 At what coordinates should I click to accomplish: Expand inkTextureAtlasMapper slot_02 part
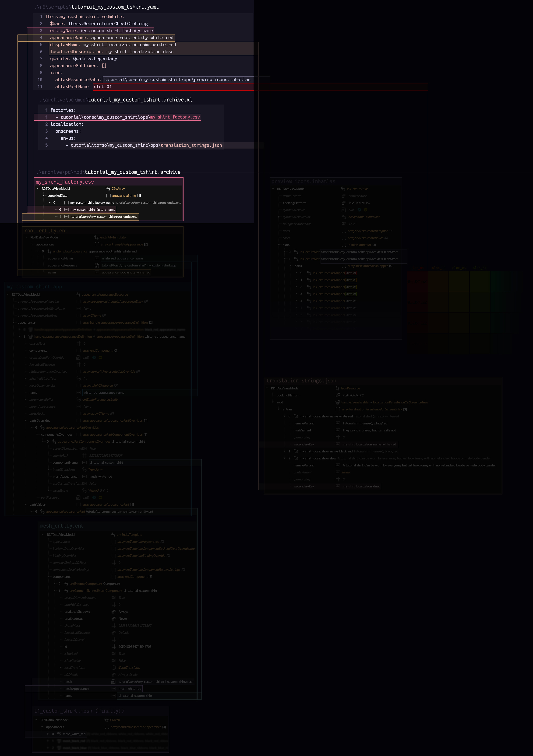tap(296, 280)
